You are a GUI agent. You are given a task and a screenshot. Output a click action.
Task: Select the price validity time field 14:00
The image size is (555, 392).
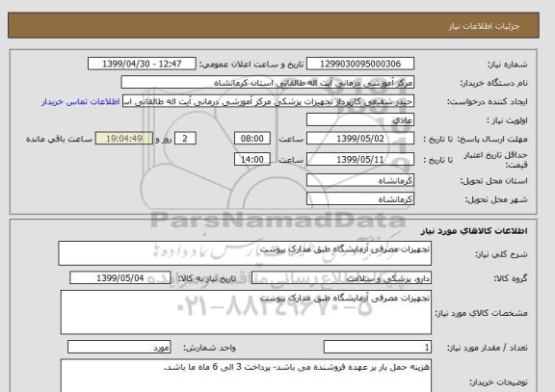tap(252, 159)
